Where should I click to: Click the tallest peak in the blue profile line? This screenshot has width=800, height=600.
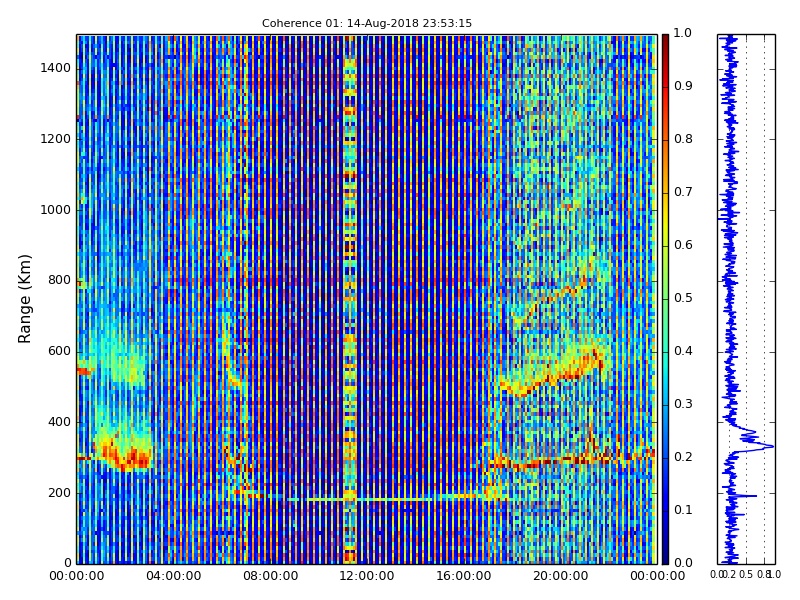(x=771, y=447)
